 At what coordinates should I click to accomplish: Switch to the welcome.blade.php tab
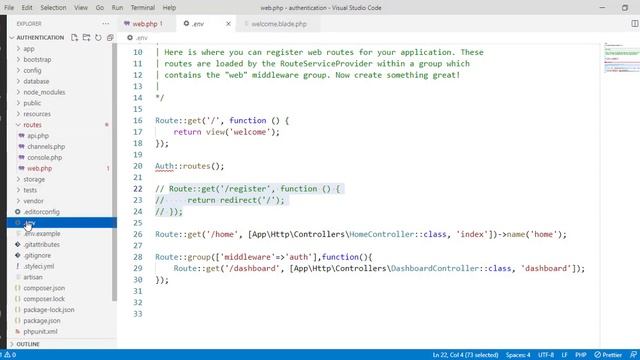(279, 24)
